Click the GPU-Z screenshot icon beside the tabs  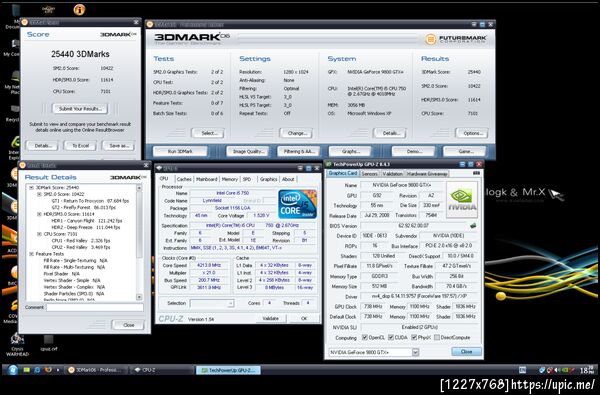[476, 173]
